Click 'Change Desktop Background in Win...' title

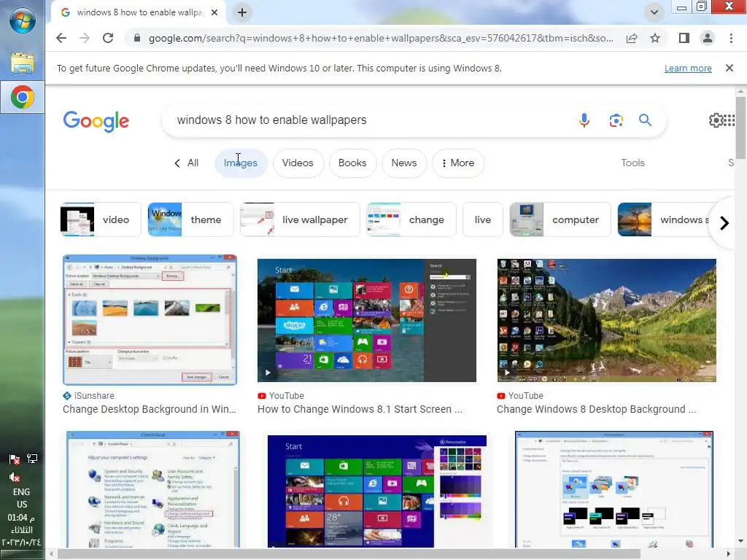pos(149,410)
